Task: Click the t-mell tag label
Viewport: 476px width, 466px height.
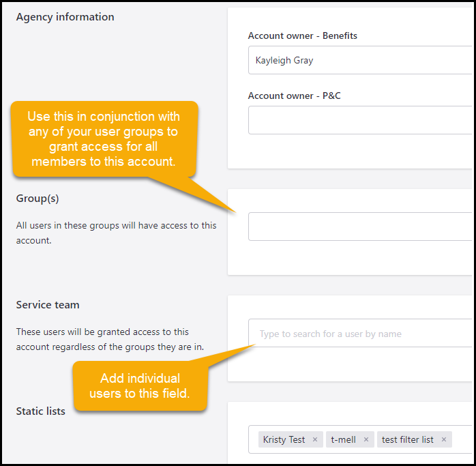Action: pos(343,439)
